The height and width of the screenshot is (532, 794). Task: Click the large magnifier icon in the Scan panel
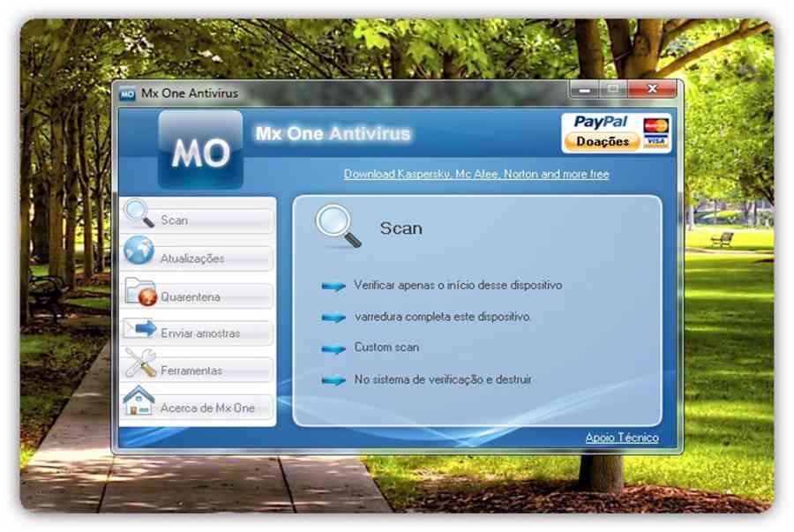tap(338, 226)
